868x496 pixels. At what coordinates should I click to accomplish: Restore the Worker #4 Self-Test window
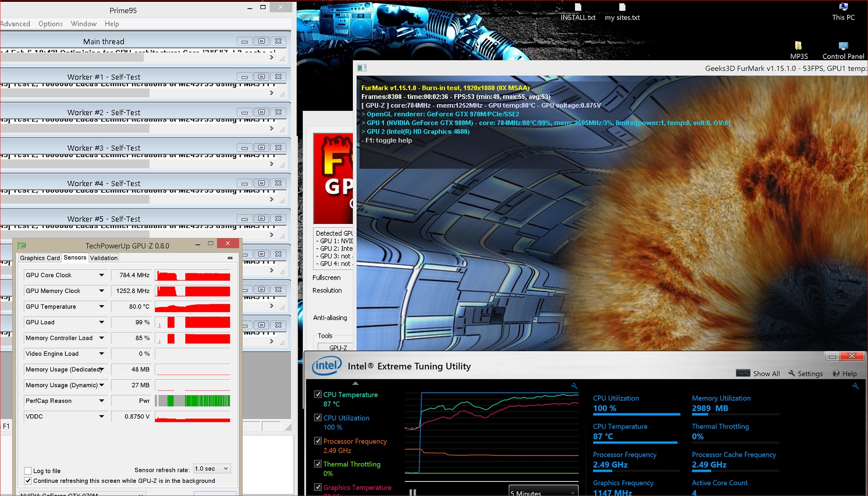pos(261,183)
